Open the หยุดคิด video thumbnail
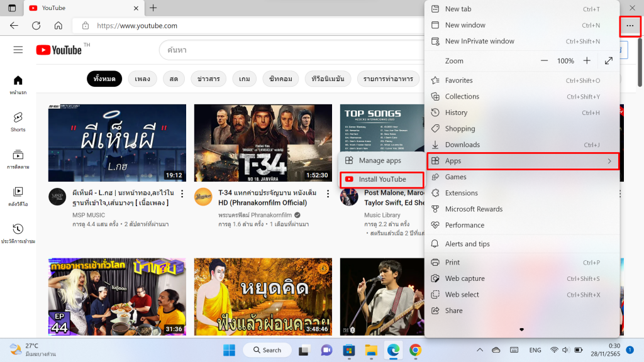 [x=263, y=297]
